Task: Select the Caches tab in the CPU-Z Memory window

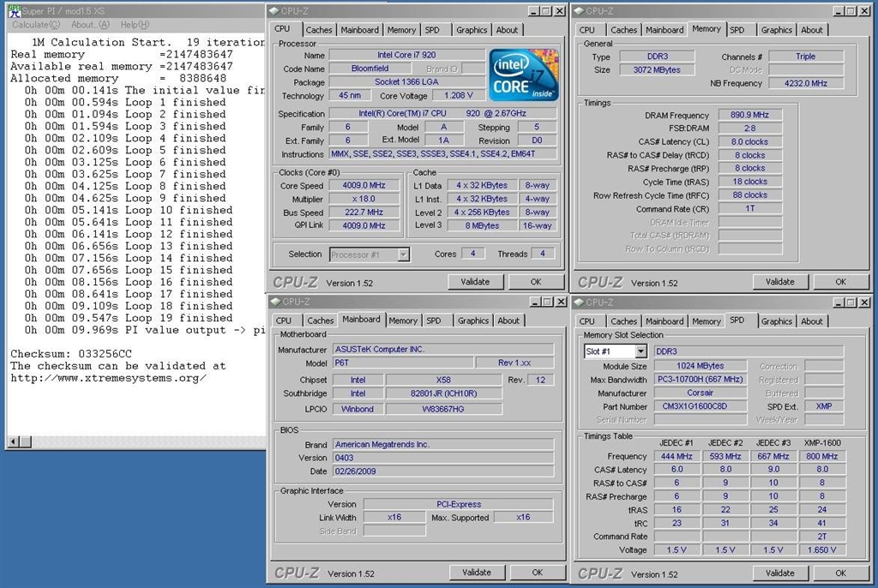Action: (x=624, y=30)
